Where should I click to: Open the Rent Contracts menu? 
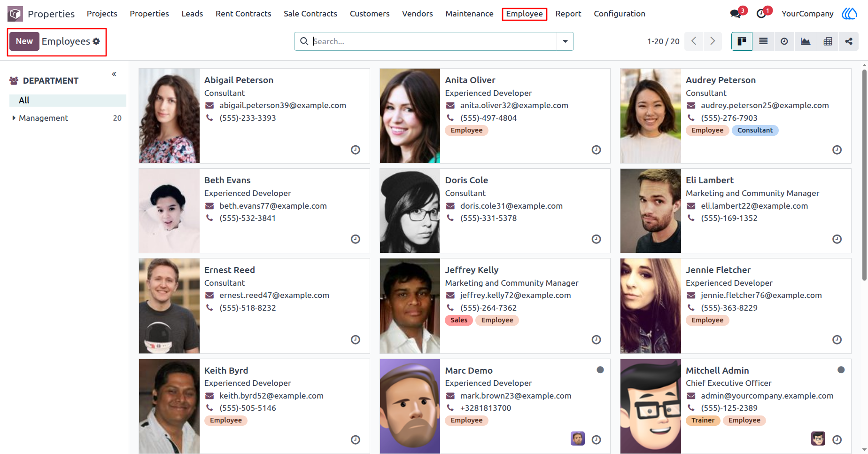point(243,14)
